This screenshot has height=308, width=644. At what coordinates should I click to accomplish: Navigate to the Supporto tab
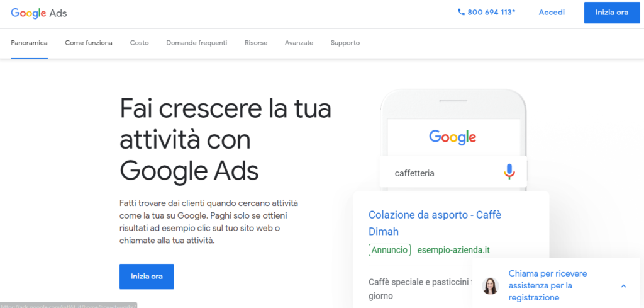point(345,43)
